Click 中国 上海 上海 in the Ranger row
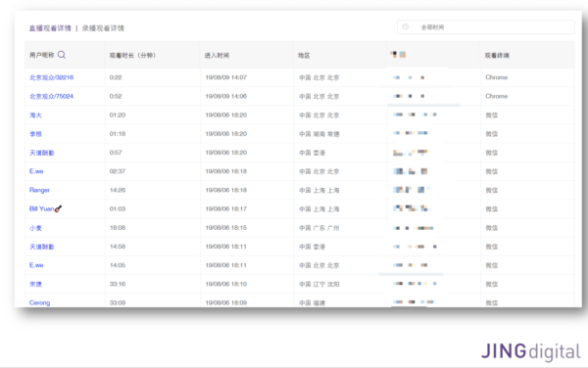 pos(319,190)
